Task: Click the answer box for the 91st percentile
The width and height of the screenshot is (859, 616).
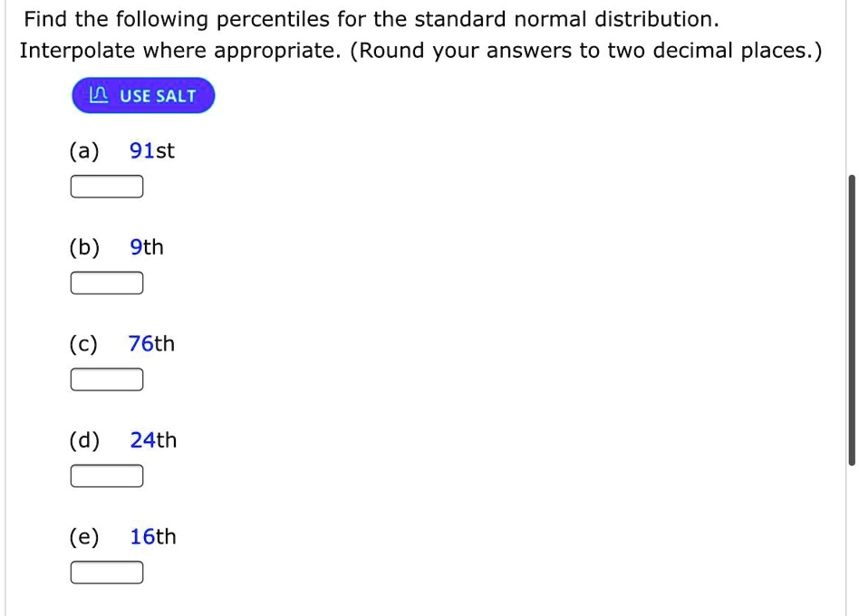Action: pyautogui.click(x=106, y=186)
